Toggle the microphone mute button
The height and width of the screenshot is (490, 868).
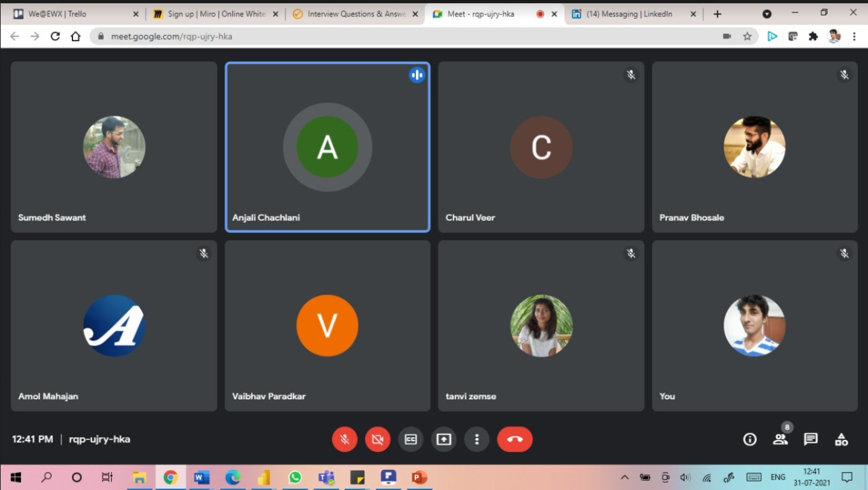[x=345, y=439]
